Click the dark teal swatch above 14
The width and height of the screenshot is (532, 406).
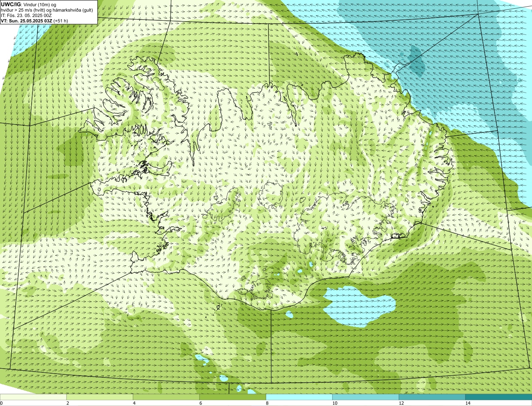click(499, 397)
